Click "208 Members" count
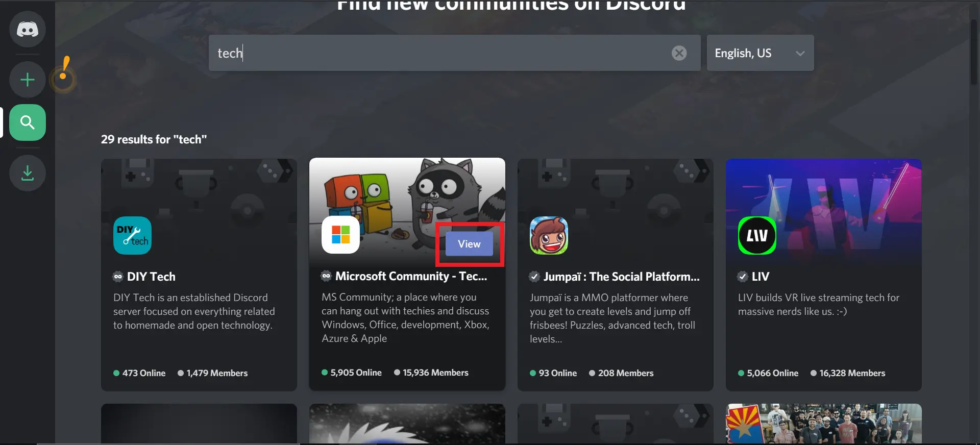This screenshot has width=980, height=445. coord(621,373)
